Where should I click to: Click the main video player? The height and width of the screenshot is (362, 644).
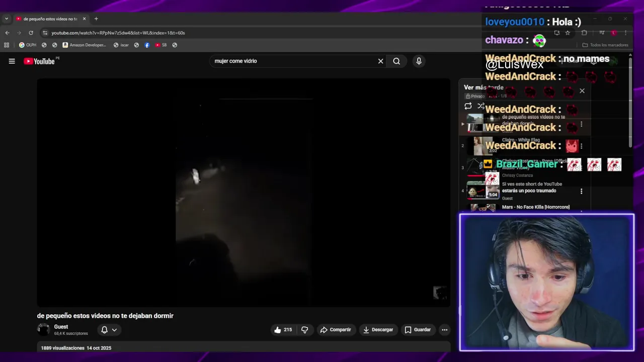[244, 193]
